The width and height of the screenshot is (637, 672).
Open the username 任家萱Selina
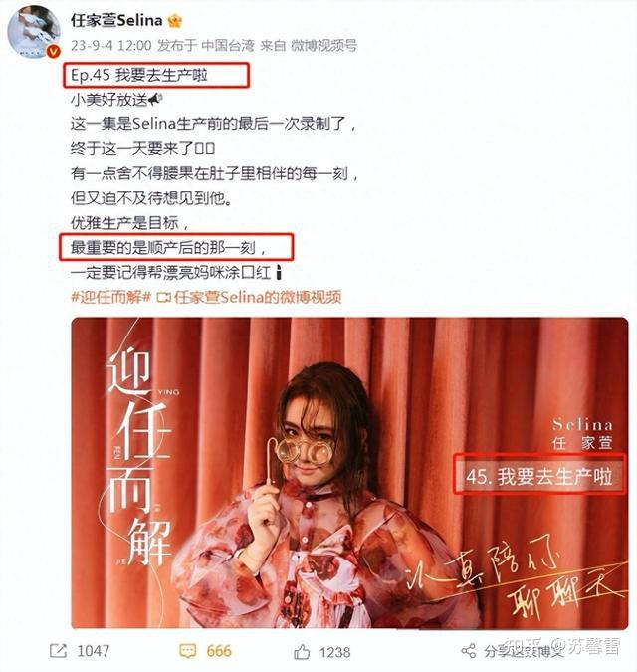(x=116, y=20)
